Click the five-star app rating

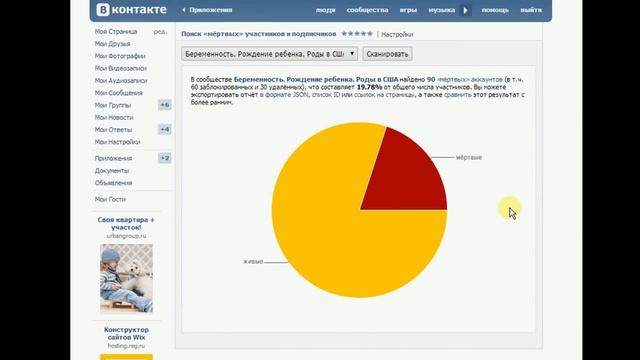[x=357, y=33]
